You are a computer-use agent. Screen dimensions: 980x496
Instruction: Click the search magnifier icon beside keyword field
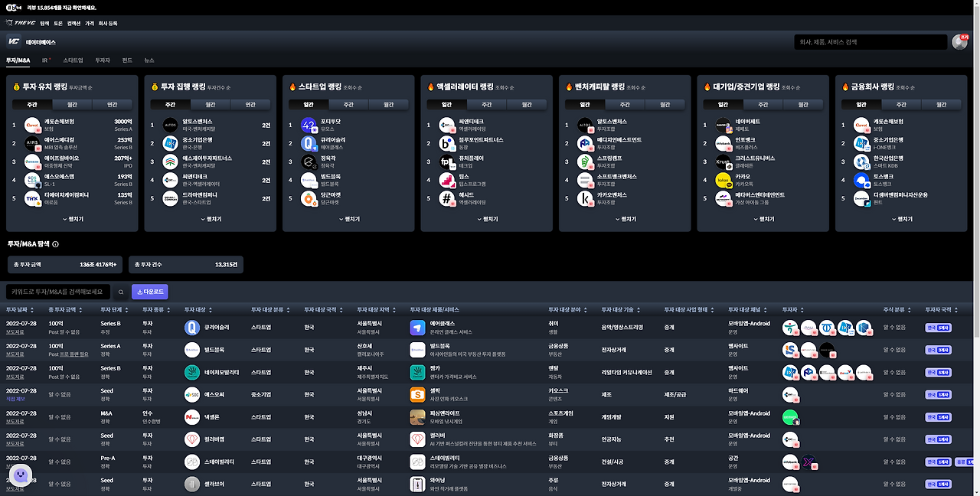click(120, 292)
